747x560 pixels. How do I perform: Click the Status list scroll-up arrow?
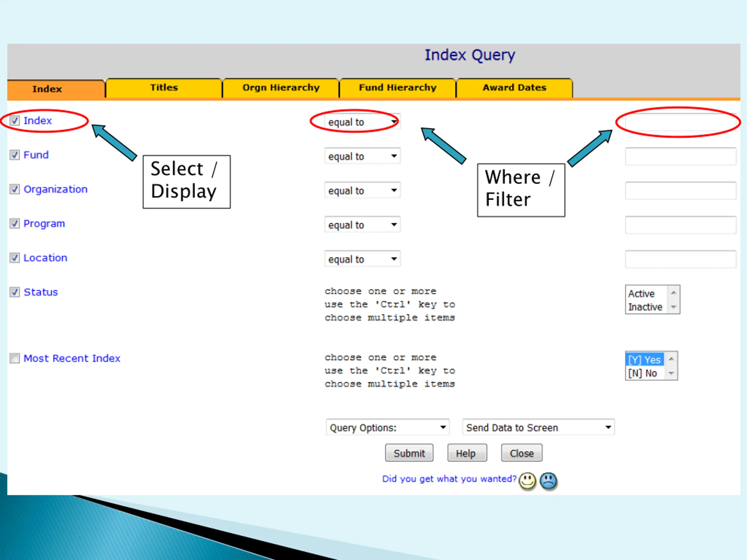673,292
